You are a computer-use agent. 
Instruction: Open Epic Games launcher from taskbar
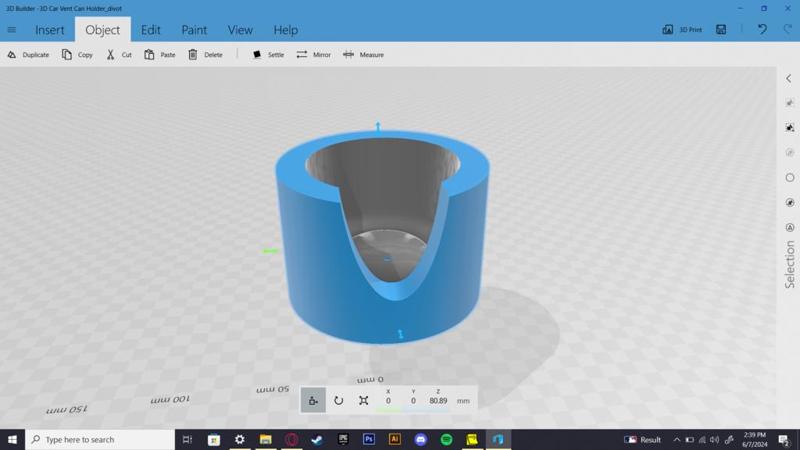[x=343, y=439]
